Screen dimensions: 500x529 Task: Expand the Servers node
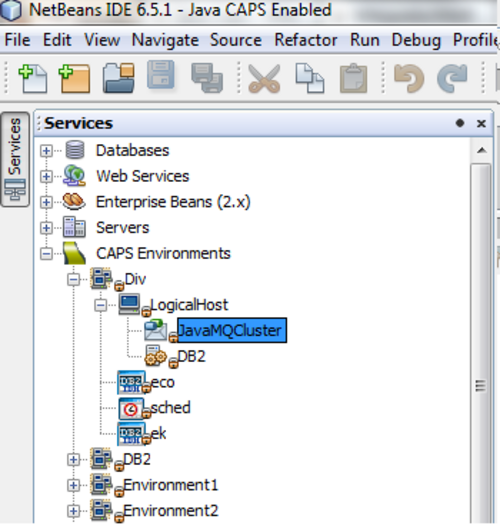click(46, 228)
